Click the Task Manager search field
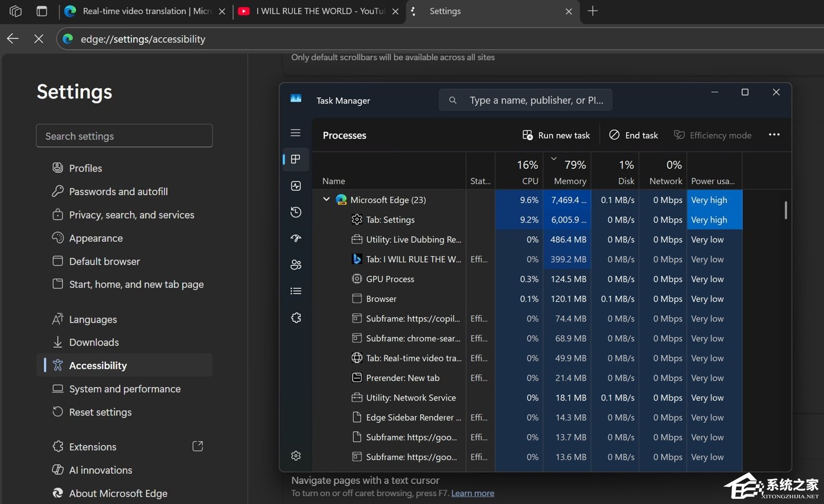Image resolution: width=824 pixels, height=504 pixels. click(x=525, y=100)
